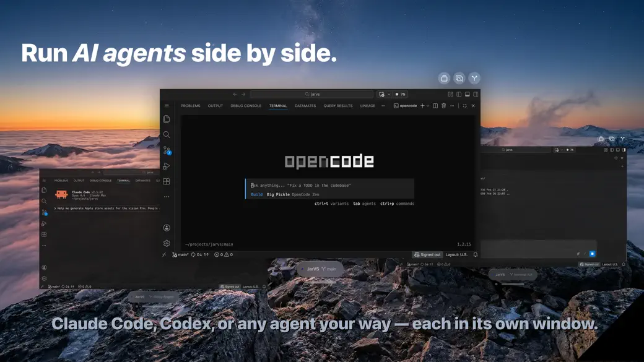Viewport: 644px width, 362px height.
Task: Click main* branch in center status bar
Action: pyautogui.click(x=180, y=254)
